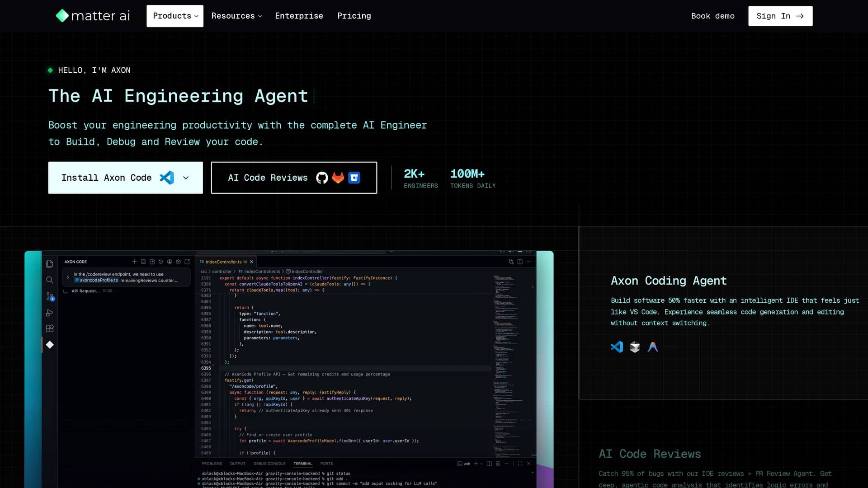868x488 pixels.
Task: Click the pop-out icon in Axon Code header
Action: [x=187, y=262]
